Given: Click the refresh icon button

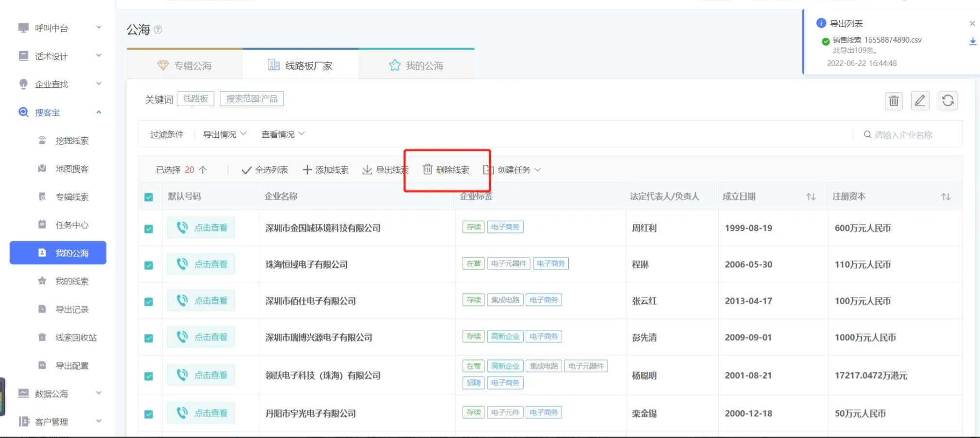Looking at the screenshot, I should click(947, 101).
